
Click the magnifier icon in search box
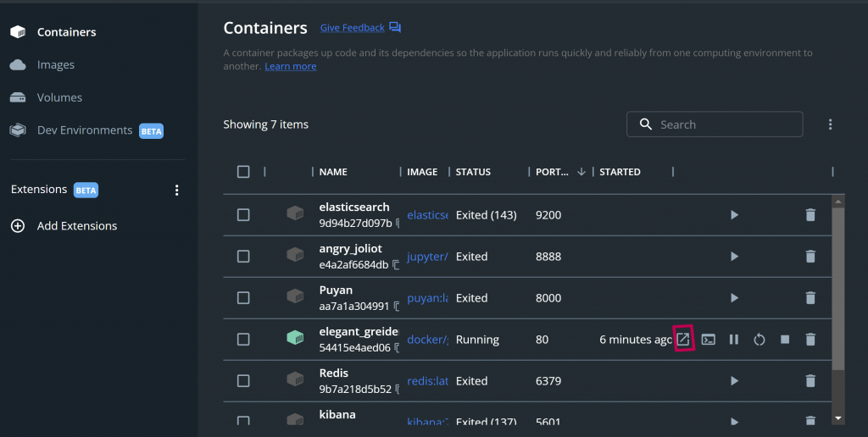click(x=645, y=124)
